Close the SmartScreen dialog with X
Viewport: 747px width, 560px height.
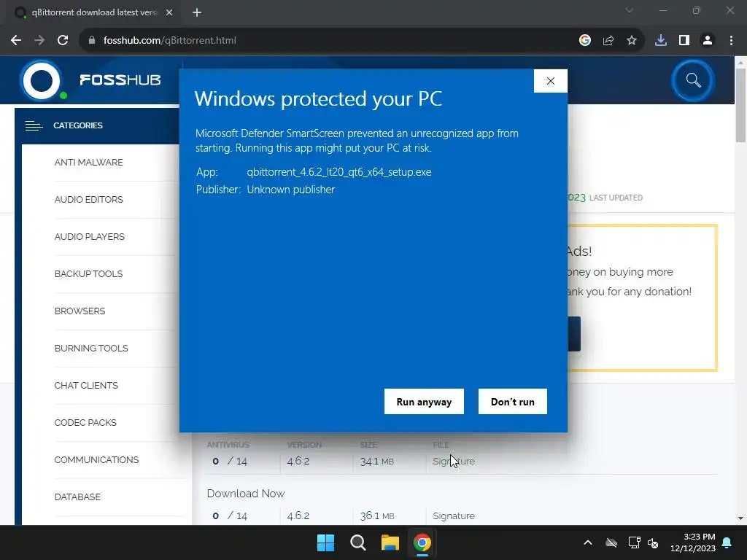[551, 81]
